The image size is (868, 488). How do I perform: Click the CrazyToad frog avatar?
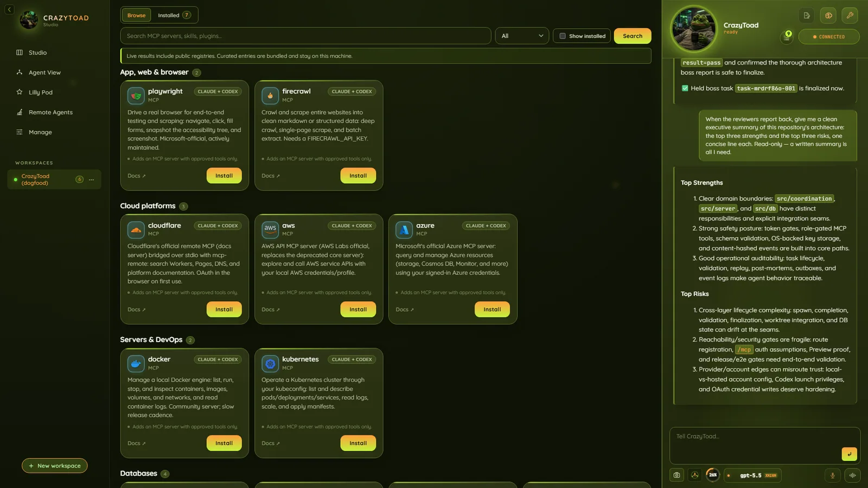pos(693,29)
